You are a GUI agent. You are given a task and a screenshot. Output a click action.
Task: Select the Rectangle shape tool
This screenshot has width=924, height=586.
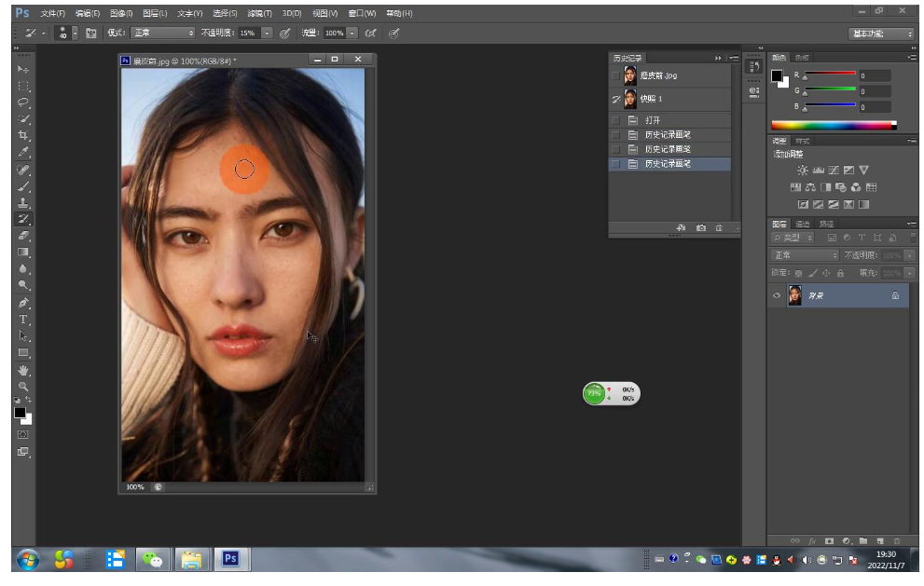point(23,353)
